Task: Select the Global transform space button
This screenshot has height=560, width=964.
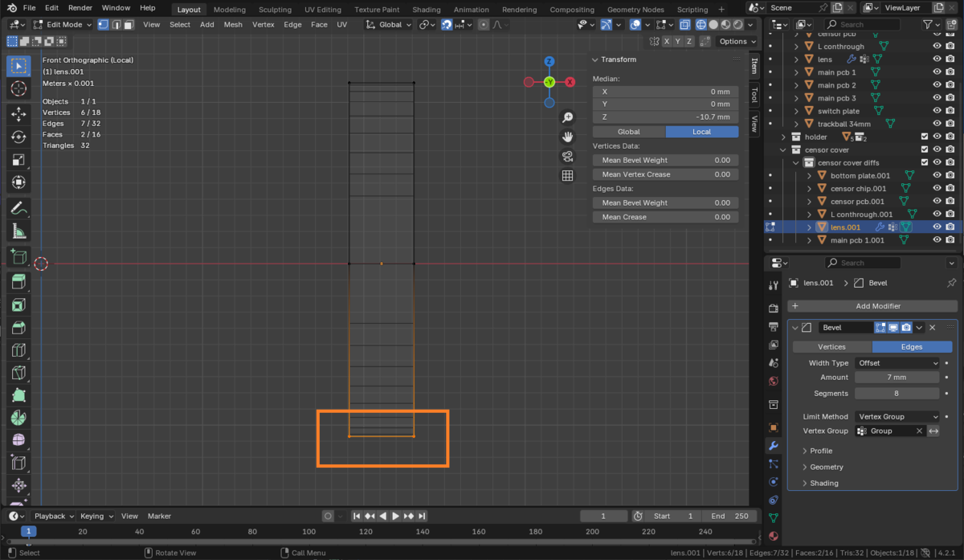Action: click(x=628, y=132)
